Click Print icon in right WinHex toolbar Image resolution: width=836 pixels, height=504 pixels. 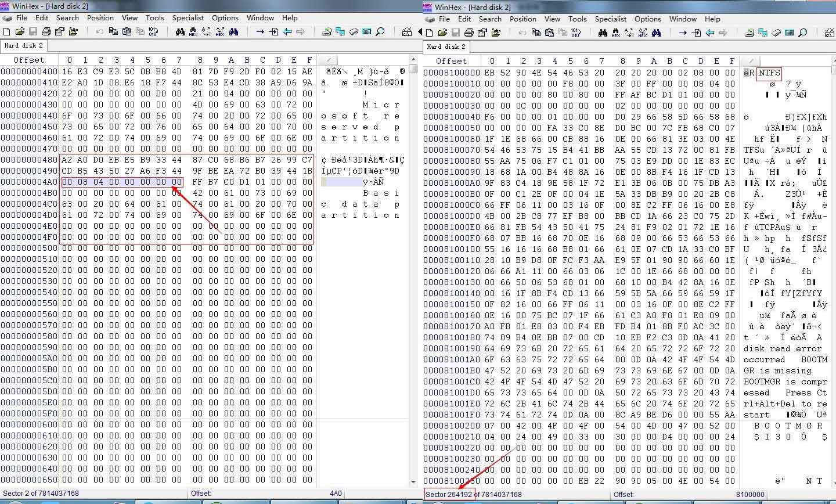[x=469, y=33]
